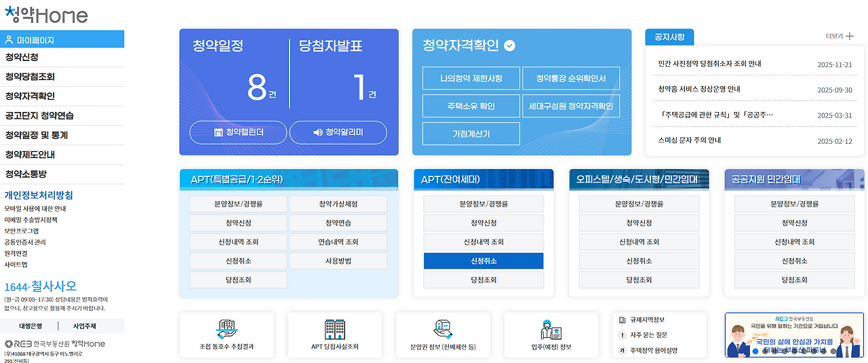Click 자주 묻는 질문 exclamation icon link
Viewport: 868px width, 363px height.
pos(643,335)
